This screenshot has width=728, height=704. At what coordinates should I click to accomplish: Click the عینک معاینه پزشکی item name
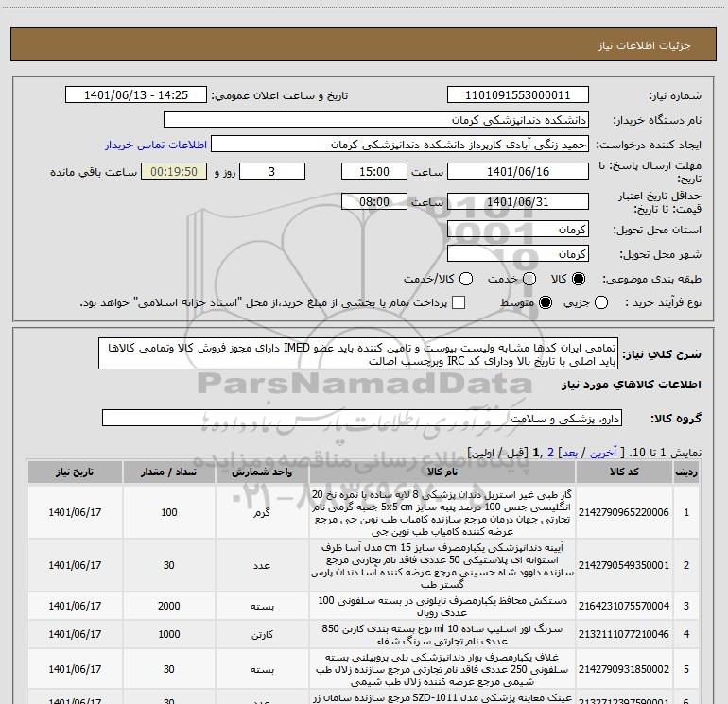tap(442, 698)
